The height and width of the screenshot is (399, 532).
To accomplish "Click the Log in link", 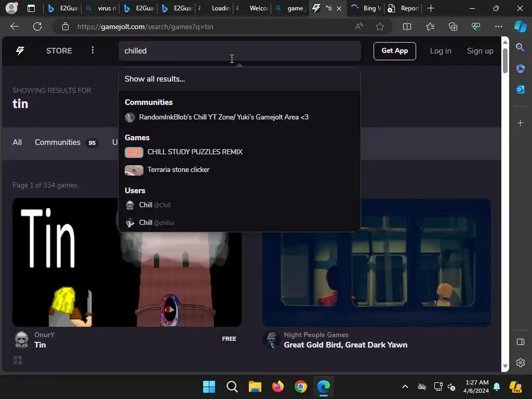I will click(x=441, y=51).
